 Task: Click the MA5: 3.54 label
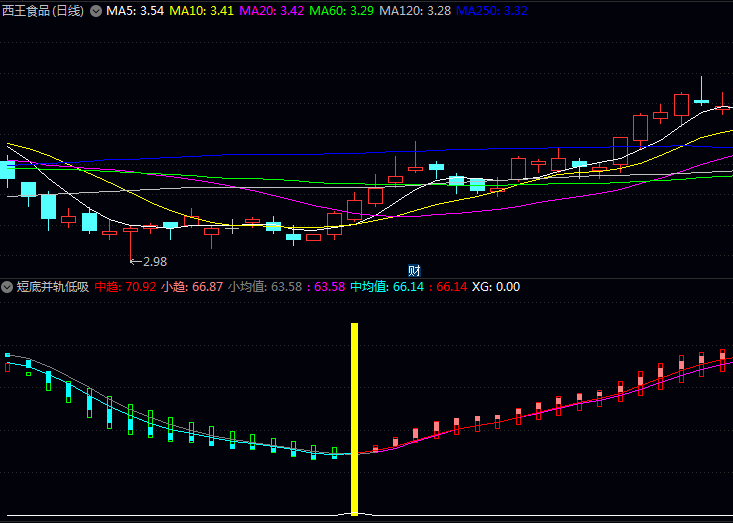(x=135, y=11)
